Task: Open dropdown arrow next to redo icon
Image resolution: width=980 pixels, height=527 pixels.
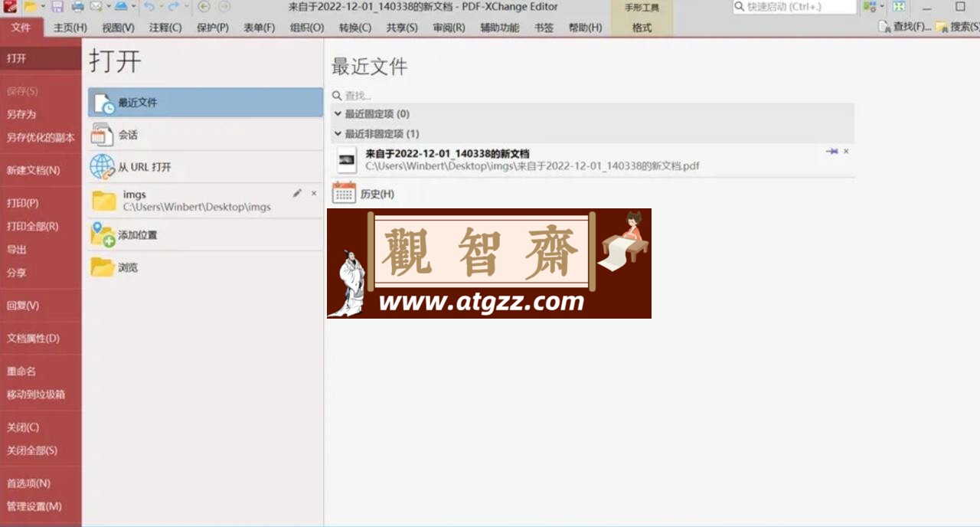Action: (x=186, y=6)
